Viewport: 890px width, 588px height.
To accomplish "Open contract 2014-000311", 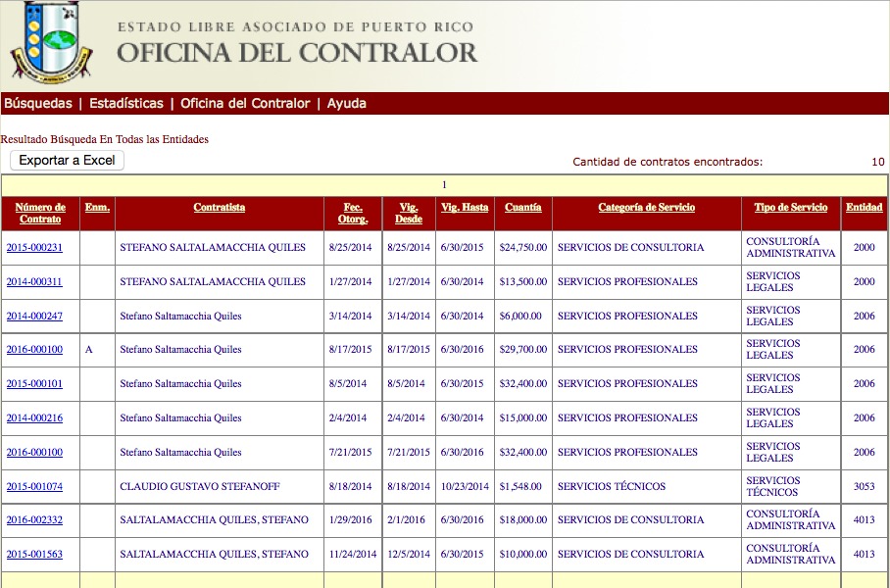I will [34, 281].
